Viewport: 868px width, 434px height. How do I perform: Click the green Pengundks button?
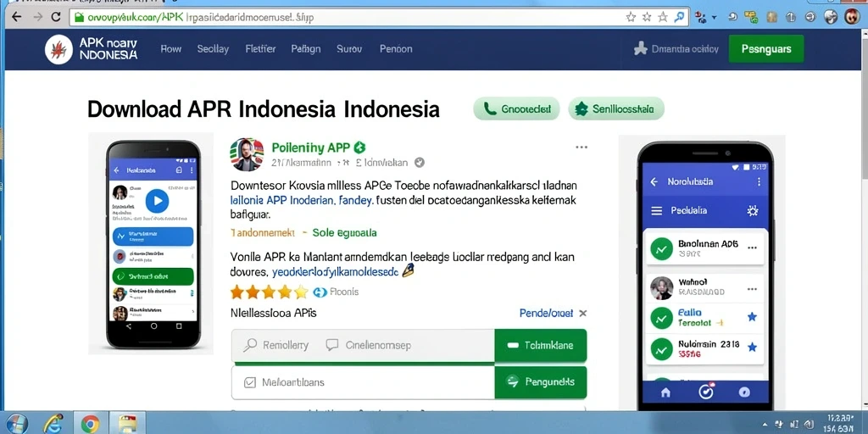click(x=540, y=382)
